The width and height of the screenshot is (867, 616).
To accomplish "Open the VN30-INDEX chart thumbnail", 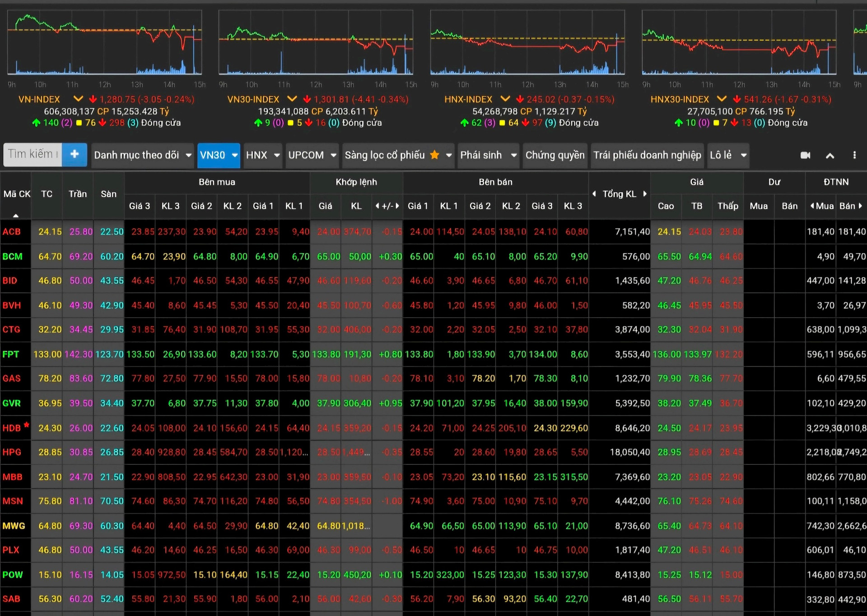I will (316, 42).
